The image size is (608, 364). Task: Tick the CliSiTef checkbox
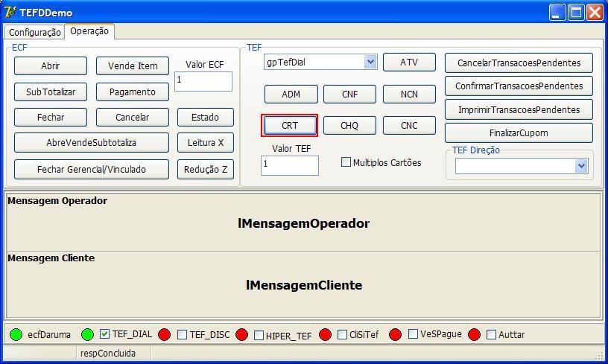(343, 334)
